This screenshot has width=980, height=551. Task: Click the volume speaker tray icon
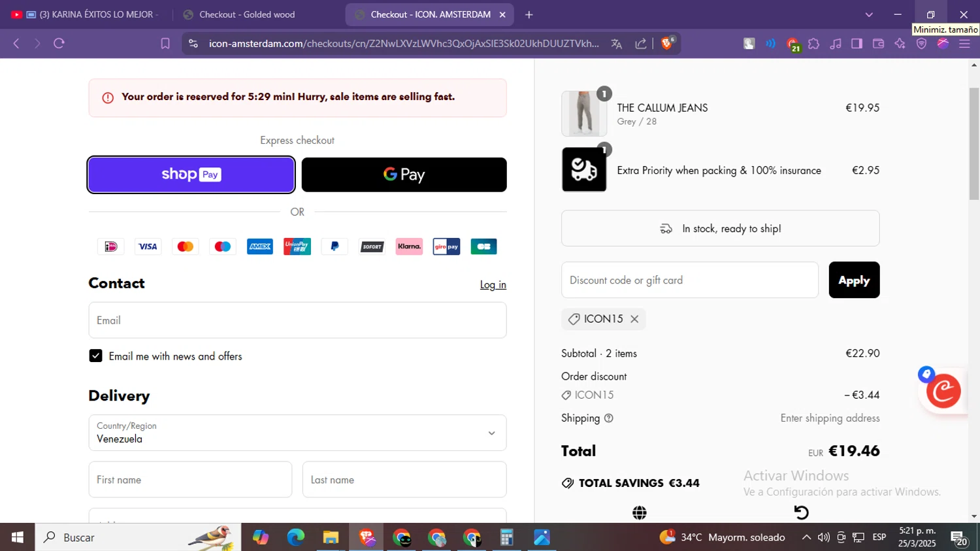click(824, 537)
